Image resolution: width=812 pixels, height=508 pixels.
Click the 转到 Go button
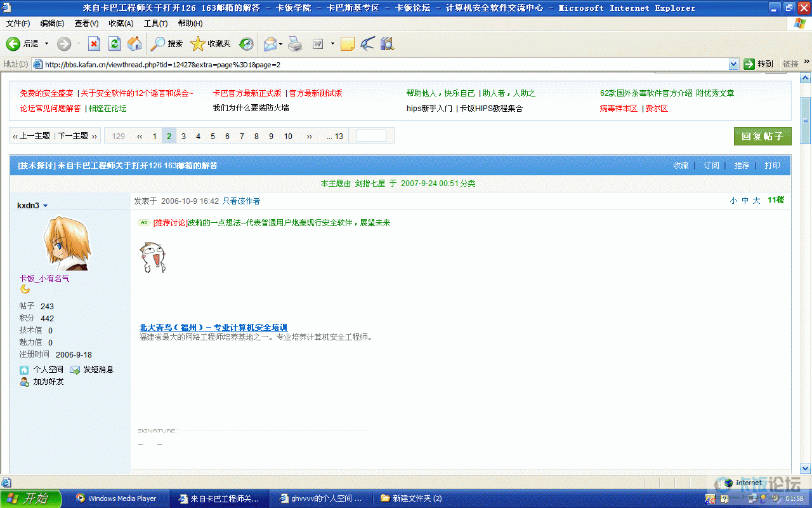(x=759, y=64)
